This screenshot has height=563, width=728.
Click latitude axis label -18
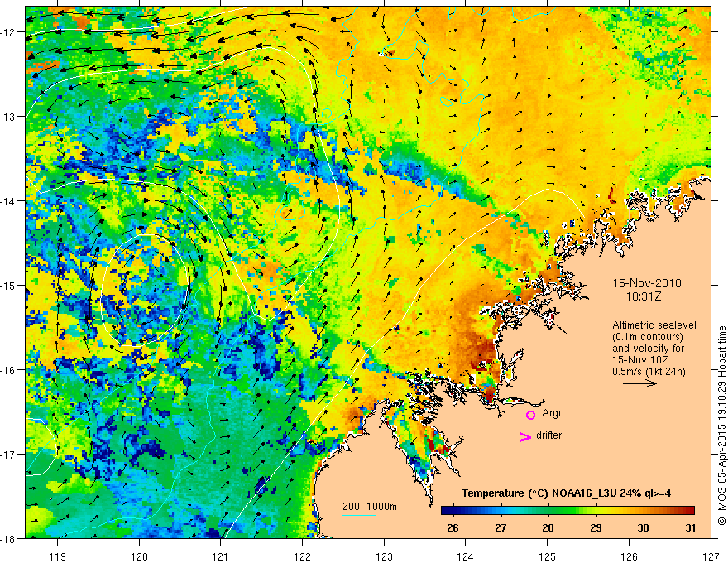(x=8, y=538)
